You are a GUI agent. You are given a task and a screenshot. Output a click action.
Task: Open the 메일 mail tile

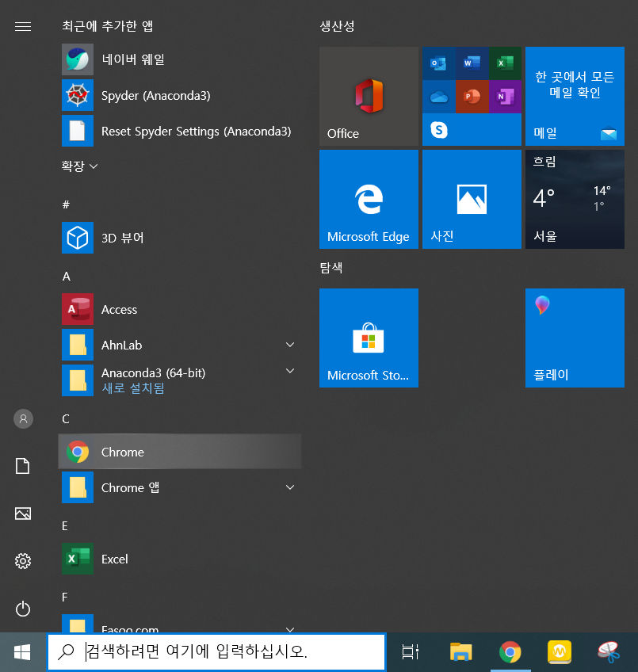(x=575, y=96)
